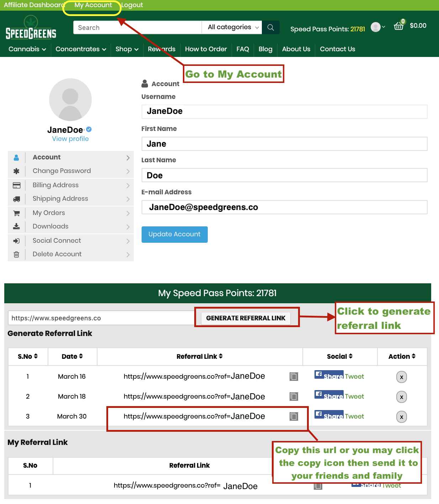Select Downloads in account sidebar
The height and width of the screenshot is (504, 439).
coord(71,226)
